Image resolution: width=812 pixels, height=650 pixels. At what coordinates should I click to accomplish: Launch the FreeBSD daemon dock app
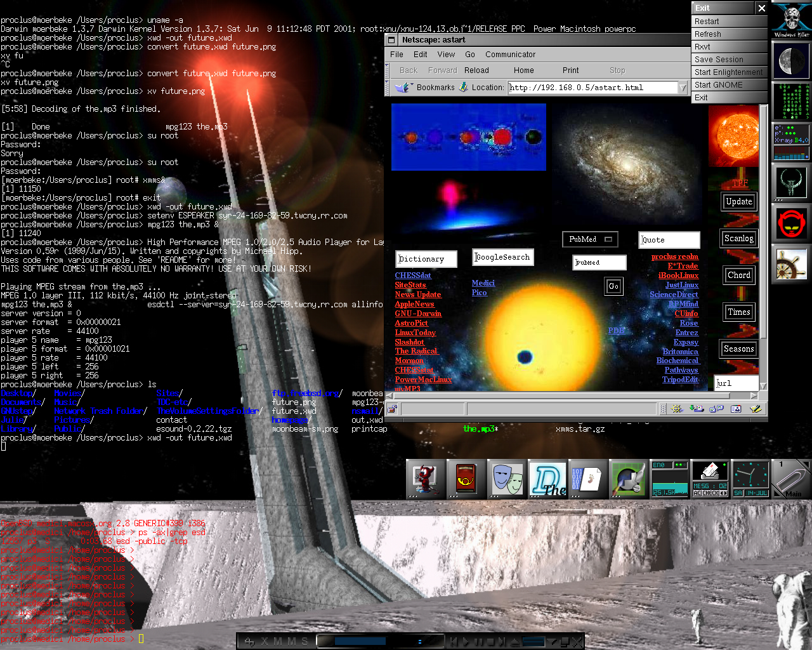point(426,479)
